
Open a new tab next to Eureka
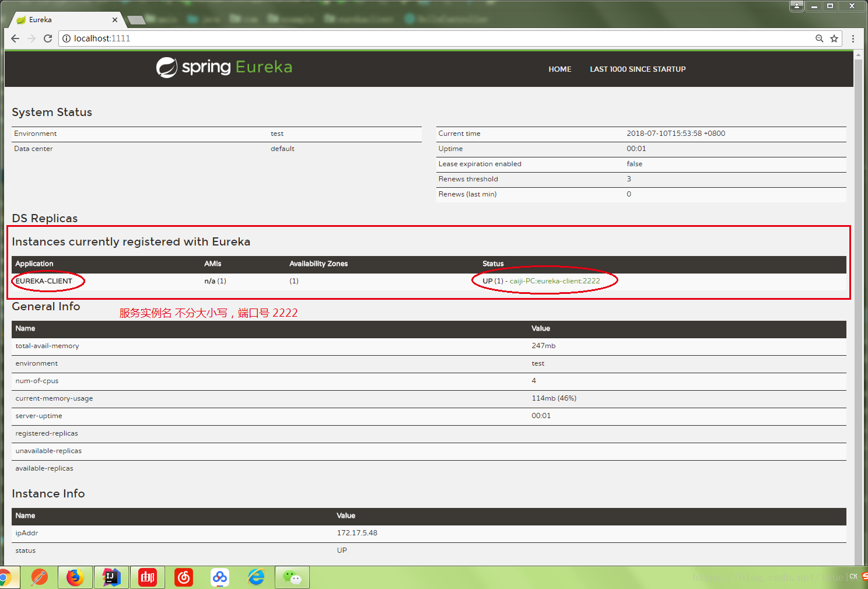click(136, 20)
